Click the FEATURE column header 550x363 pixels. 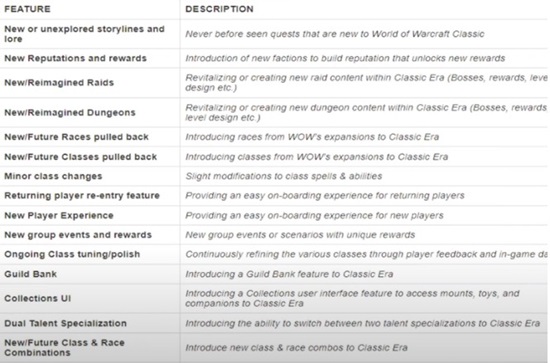27,9
